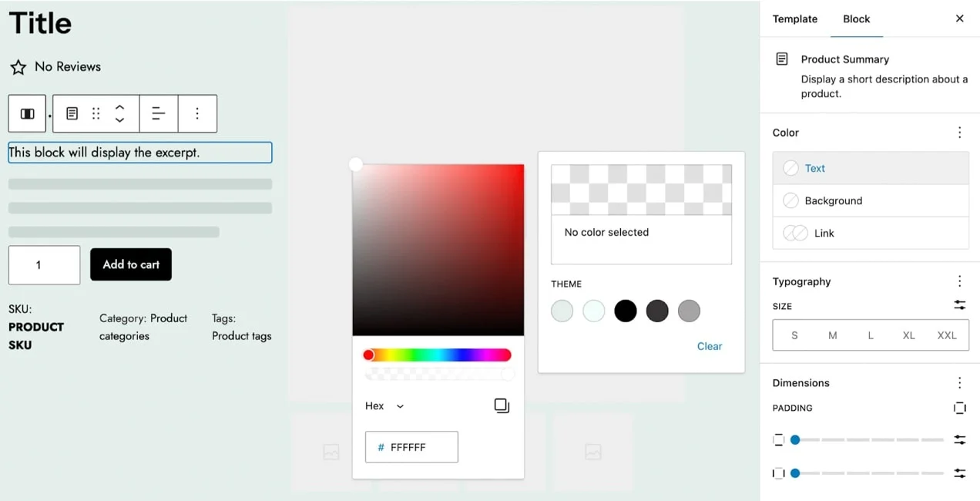This screenshot has height=501, width=980.
Task: Open Dimensions panel options menu
Action: (959, 382)
